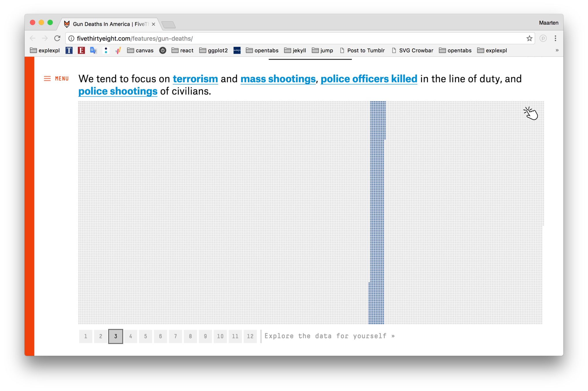Click the police shootings link
The width and height of the screenshot is (588, 391).
pos(118,91)
